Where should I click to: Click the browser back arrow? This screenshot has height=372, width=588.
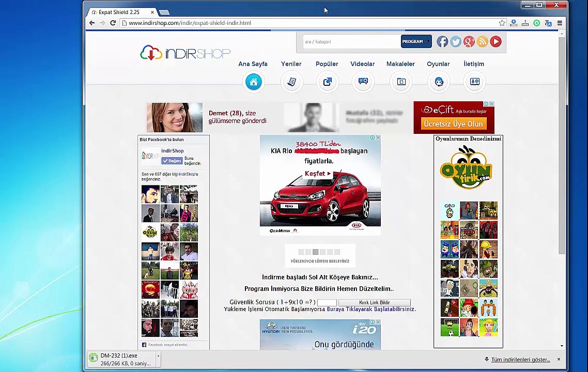coord(92,23)
